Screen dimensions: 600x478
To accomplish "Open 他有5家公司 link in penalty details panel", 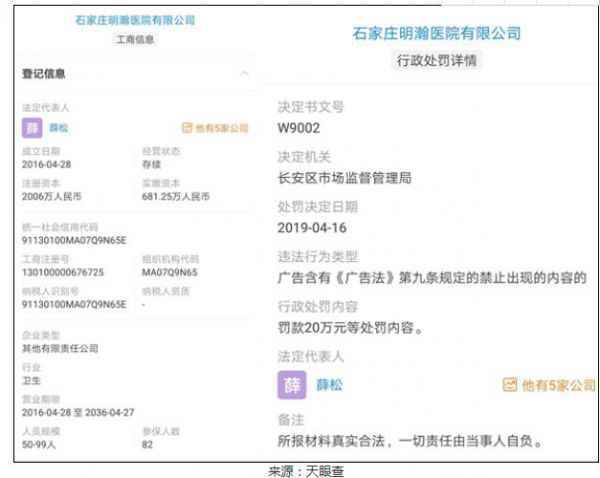I will [x=549, y=385].
